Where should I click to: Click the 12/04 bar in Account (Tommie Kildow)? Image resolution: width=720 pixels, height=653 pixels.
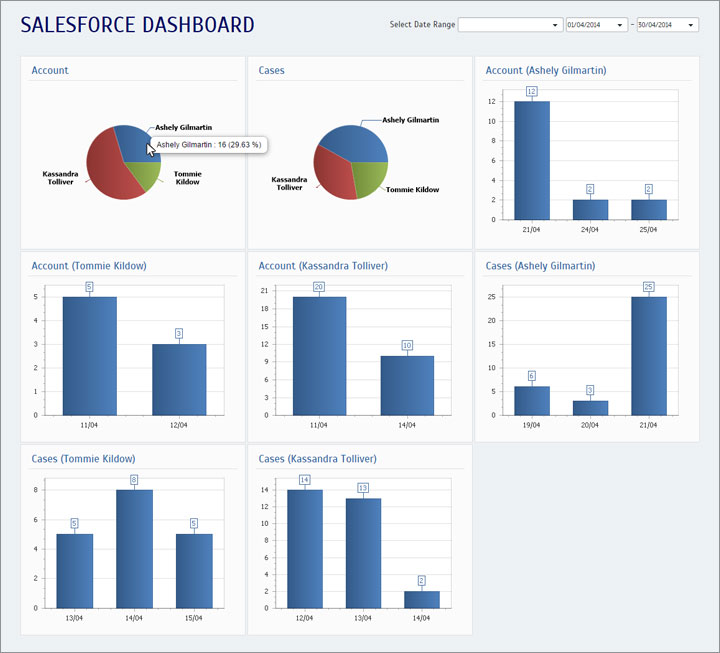pos(179,380)
